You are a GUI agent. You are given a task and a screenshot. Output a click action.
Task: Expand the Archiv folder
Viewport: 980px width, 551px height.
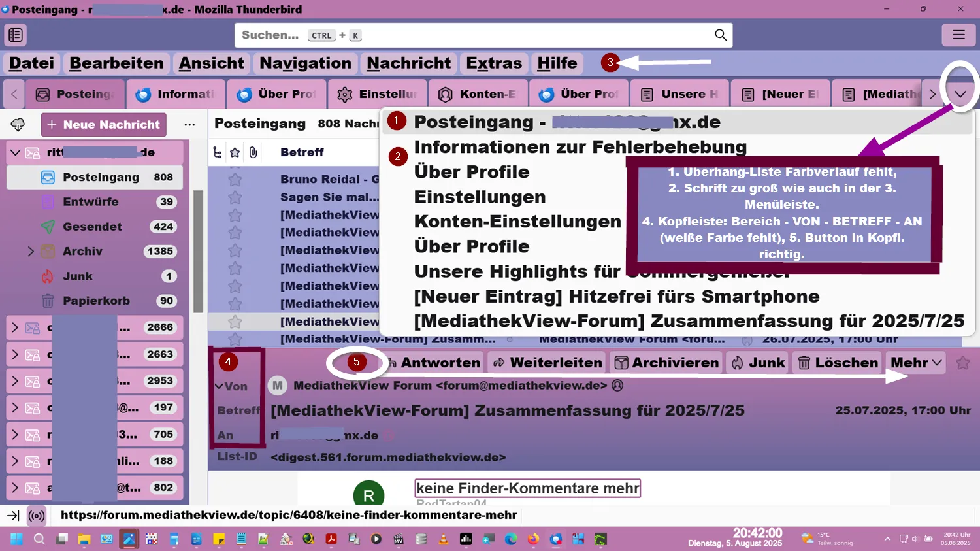click(x=30, y=251)
